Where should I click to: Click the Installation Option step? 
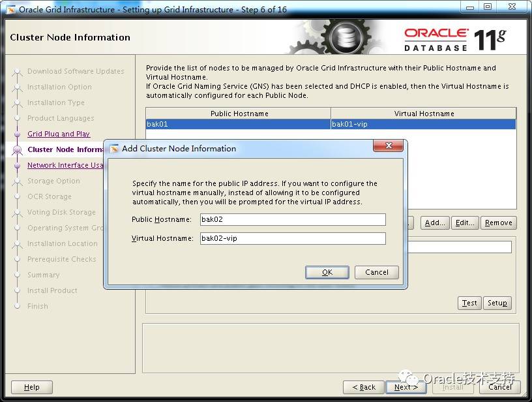[x=59, y=87]
